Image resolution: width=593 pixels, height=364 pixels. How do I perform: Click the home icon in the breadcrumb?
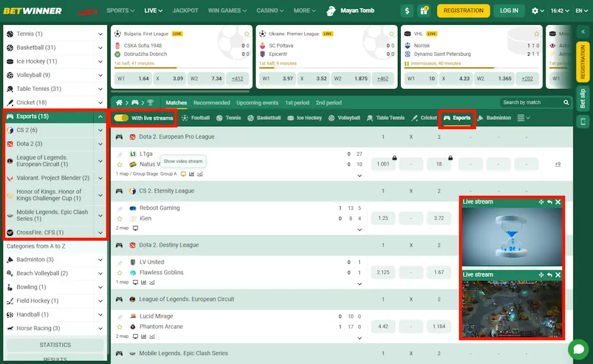[x=118, y=103]
